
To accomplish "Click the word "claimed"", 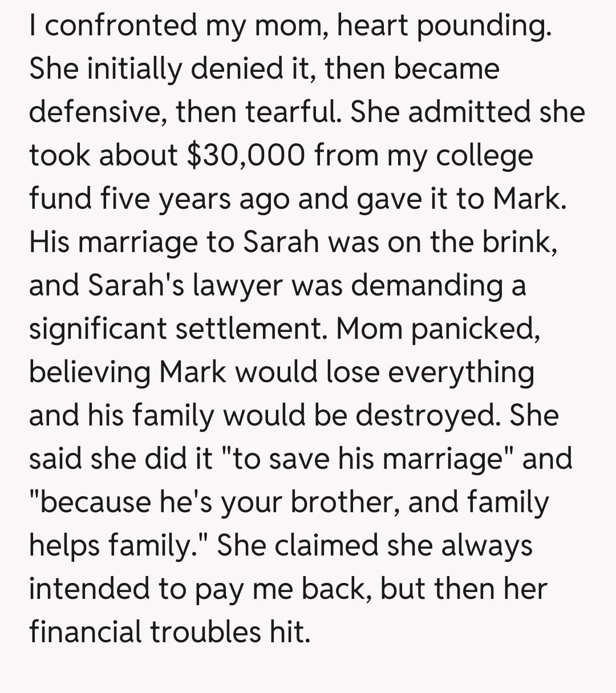I will tap(327, 546).
